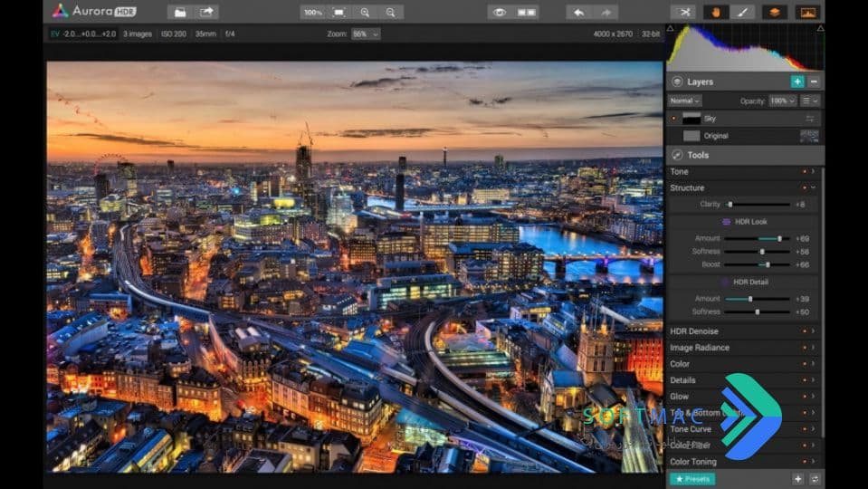Toggle the Color Toning on/off dot
Image resolution: width=868 pixels, height=489 pixels.
point(805,461)
